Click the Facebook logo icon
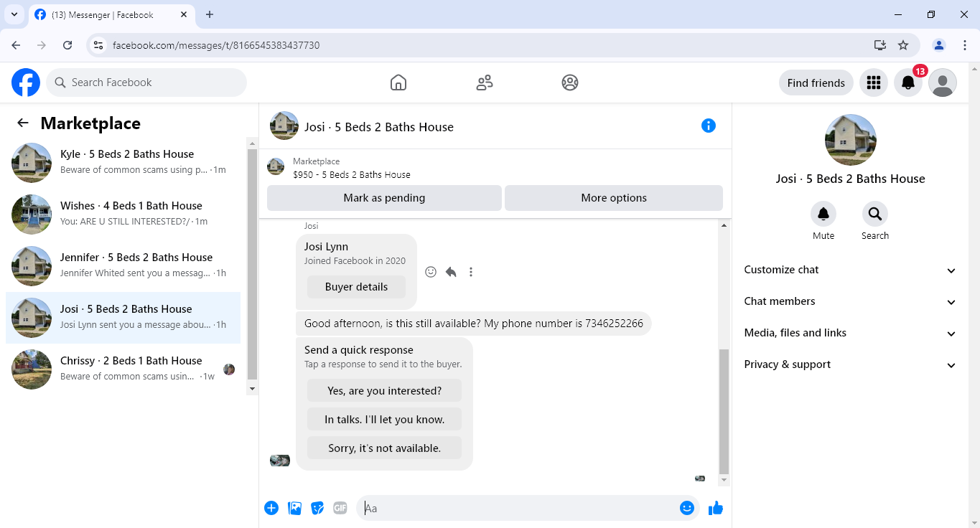This screenshot has height=528, width=980. pos(26,82)
